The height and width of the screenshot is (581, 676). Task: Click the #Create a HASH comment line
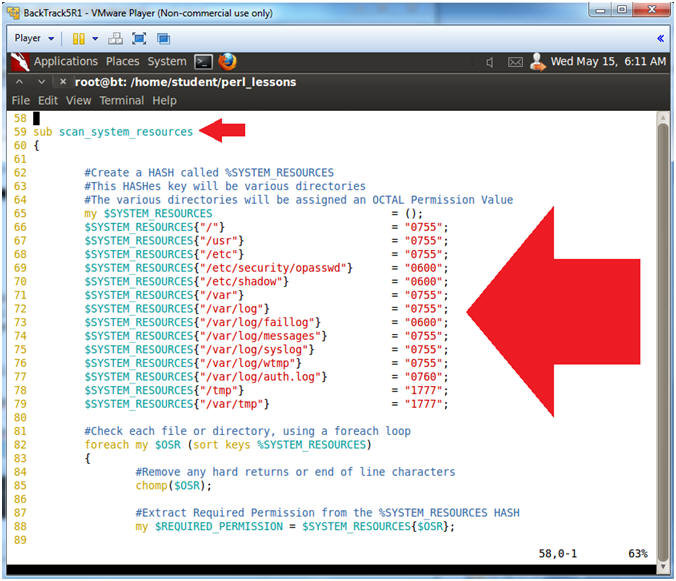[x=209, y=173]
